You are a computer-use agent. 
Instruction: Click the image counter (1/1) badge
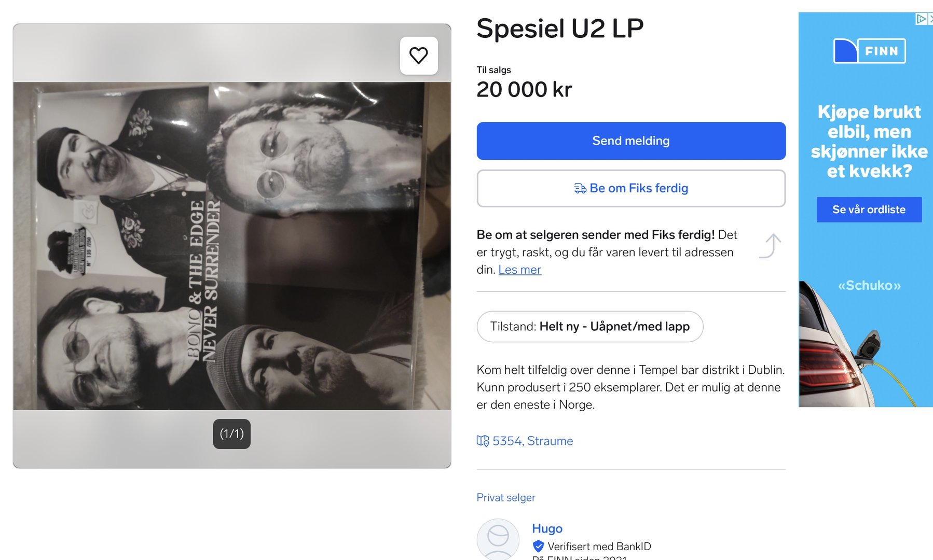pos(232,434)
